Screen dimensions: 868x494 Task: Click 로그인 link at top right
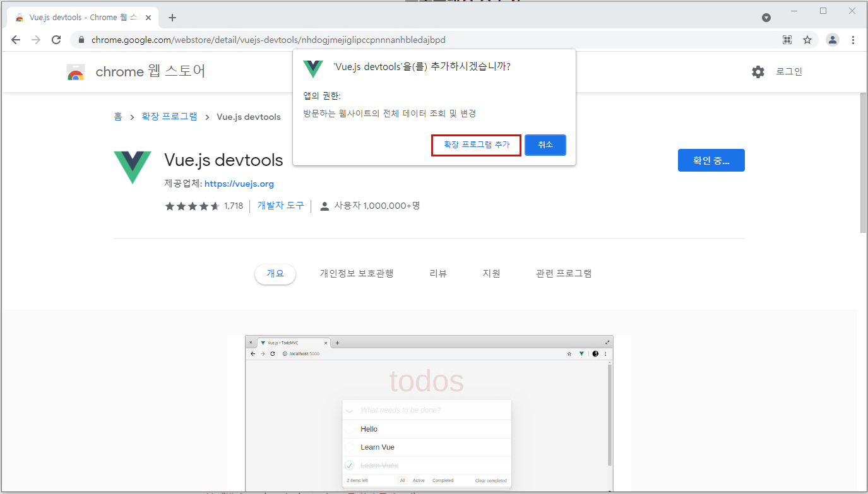(x=789, y=72)
